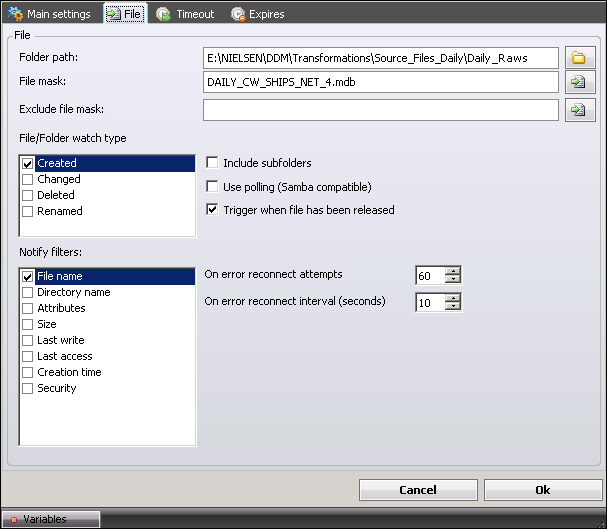The width and height of the screenshot is (607, 529).
Task: Decrease the reconnect attempts value
Action: [453, 280]
